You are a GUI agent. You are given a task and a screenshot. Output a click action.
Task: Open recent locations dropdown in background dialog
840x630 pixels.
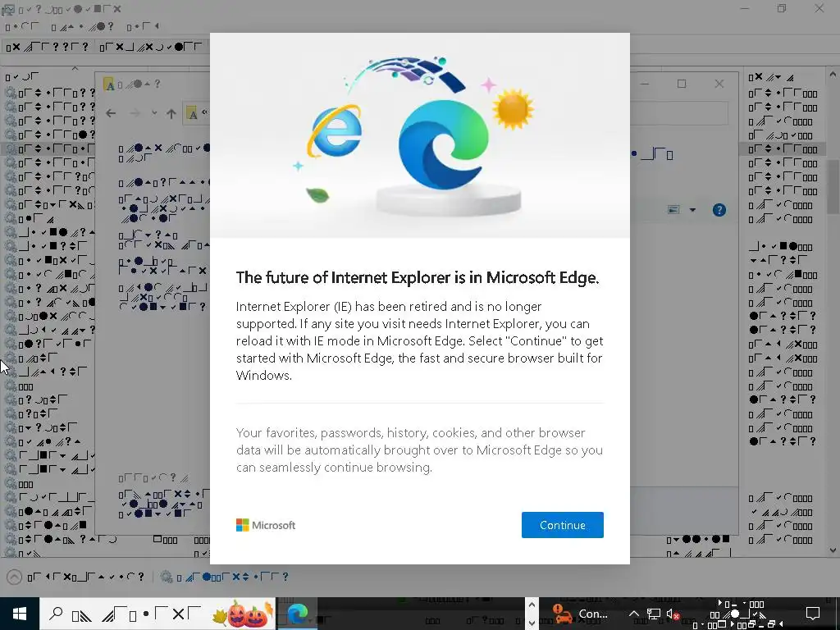click(154, 113)
